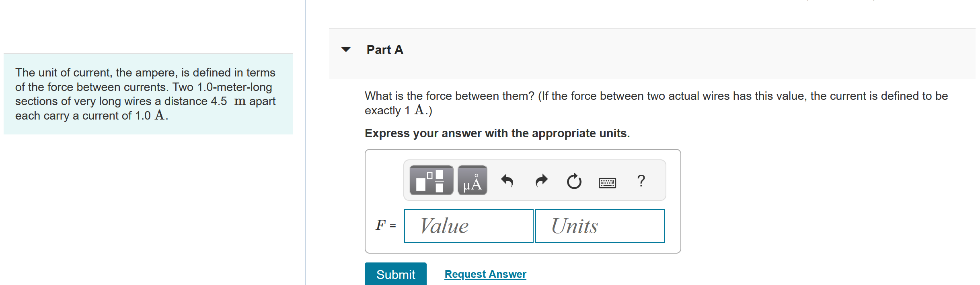Click inside the Units input field
The height and width of the screenshot is (285, 980).
599,226
